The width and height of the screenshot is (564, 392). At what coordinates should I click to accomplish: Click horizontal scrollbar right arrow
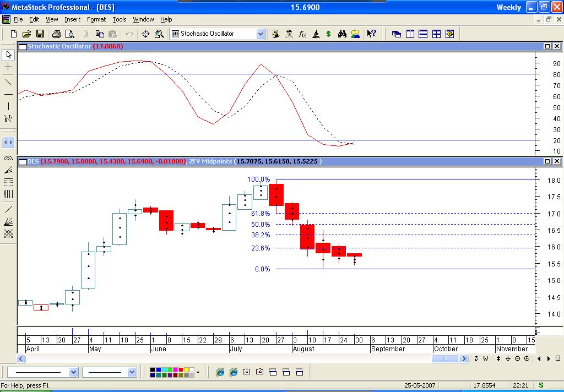pos(464,358)
